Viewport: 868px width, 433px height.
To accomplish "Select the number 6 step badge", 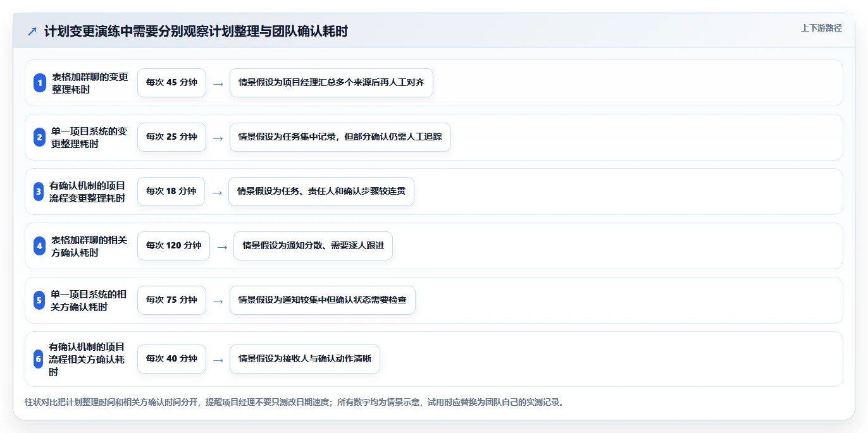I will click(x=38, y=359).
